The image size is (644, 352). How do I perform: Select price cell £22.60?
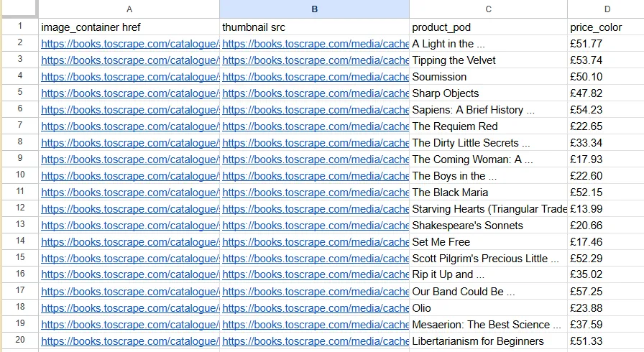pos(606,175)
